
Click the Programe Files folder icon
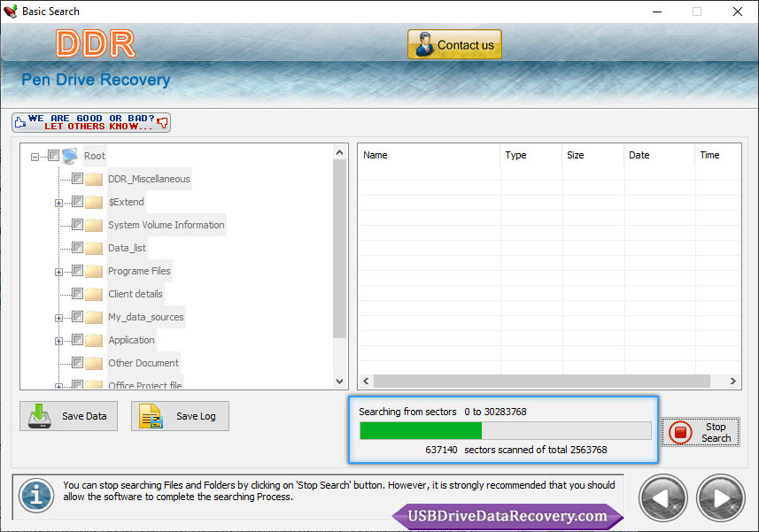(93, 271)
